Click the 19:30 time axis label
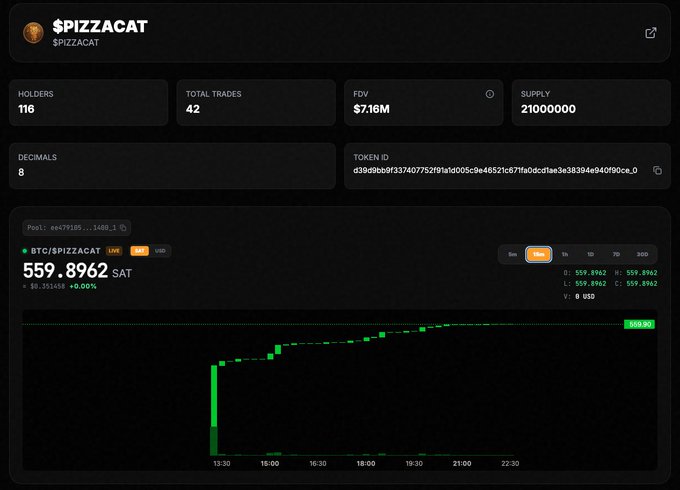The width and height of the screenshot is (680, 490). [414, 464]
